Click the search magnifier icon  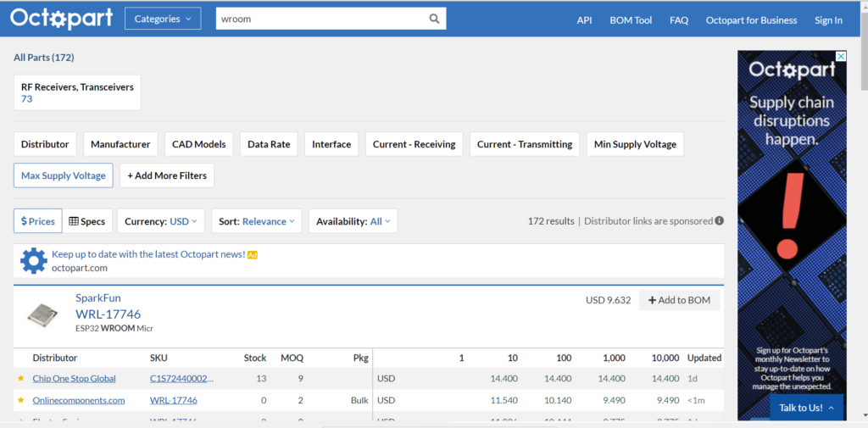coord(434,19)
